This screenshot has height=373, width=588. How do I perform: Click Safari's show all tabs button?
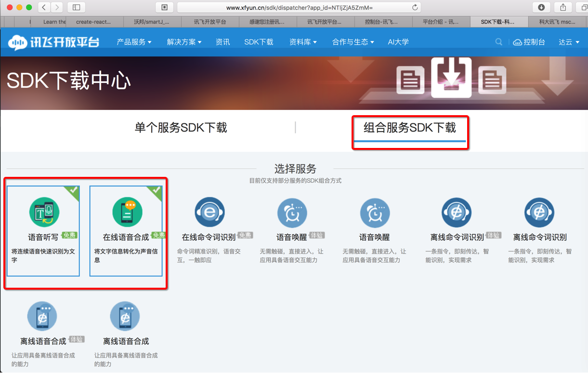[583, 7]
